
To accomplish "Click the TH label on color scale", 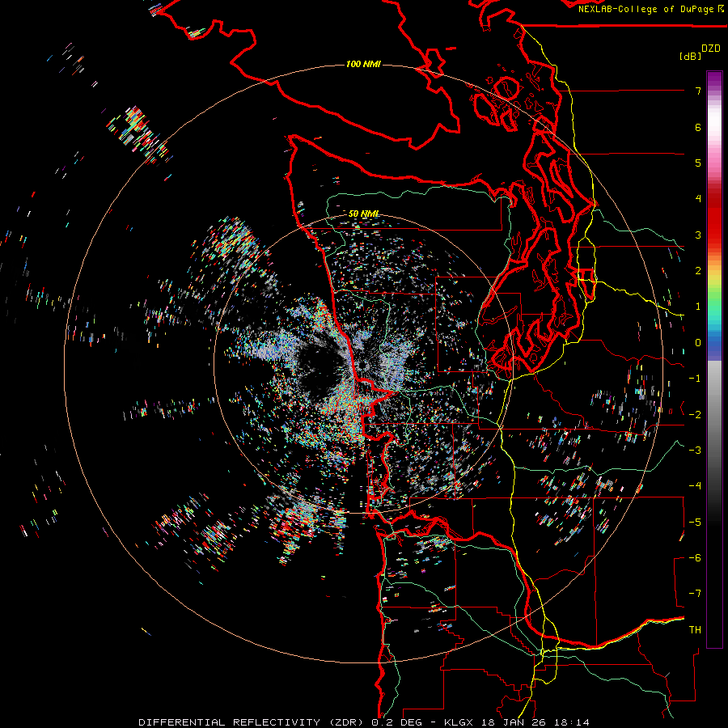I will 695,629.
